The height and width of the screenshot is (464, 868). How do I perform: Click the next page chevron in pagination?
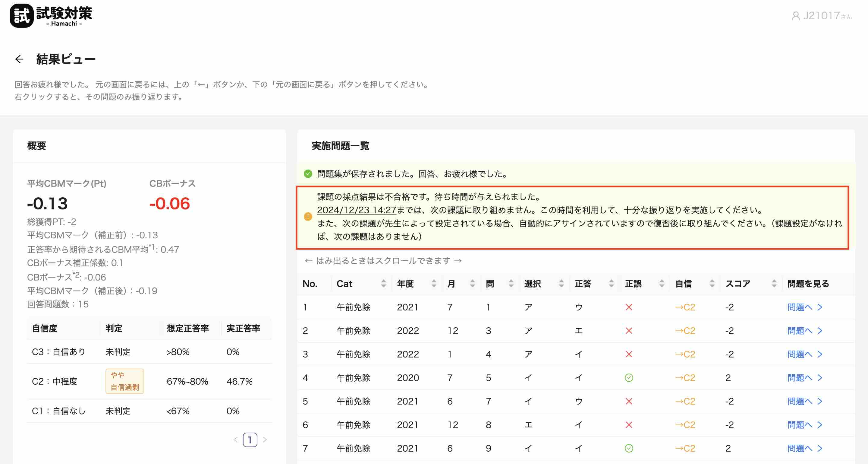[265, 440]
